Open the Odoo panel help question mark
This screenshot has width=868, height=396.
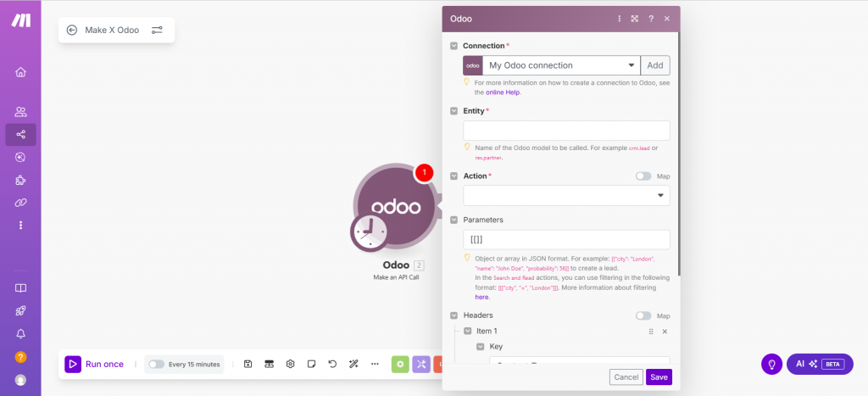(651, 19)
